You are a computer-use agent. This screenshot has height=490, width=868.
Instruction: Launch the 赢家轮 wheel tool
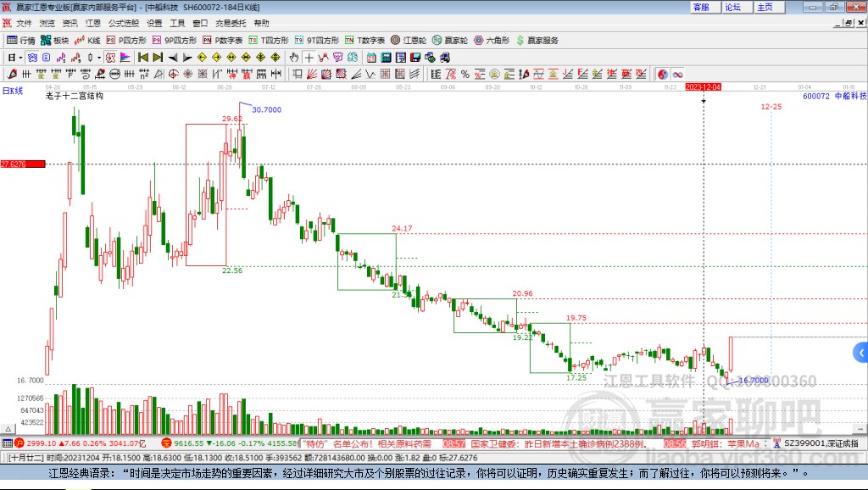[450, 41]
